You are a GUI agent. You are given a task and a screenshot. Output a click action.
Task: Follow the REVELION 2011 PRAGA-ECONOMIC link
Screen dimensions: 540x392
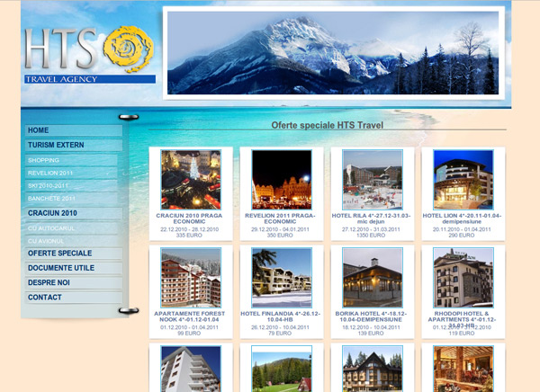pyautogui.click(x=280, y=218)
